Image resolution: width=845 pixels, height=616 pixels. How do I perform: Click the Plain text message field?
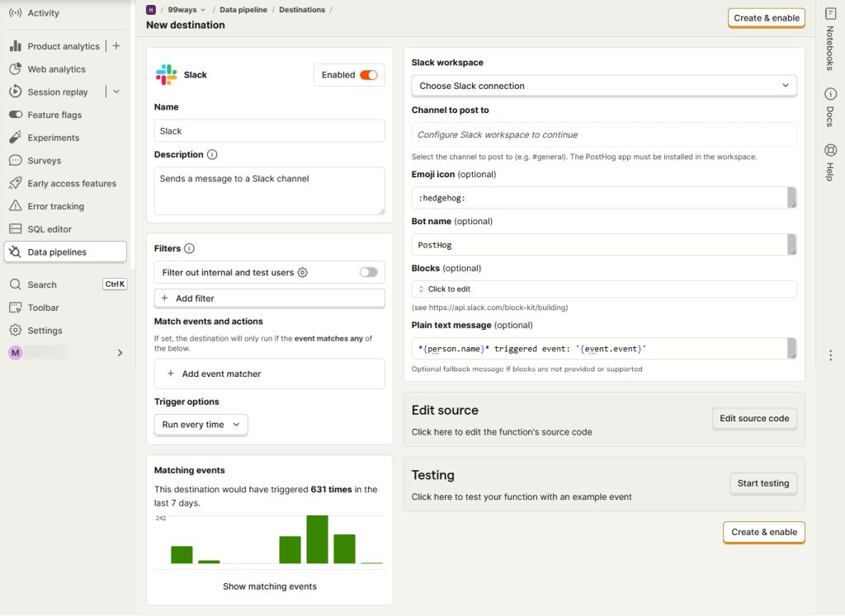[603, 348]
